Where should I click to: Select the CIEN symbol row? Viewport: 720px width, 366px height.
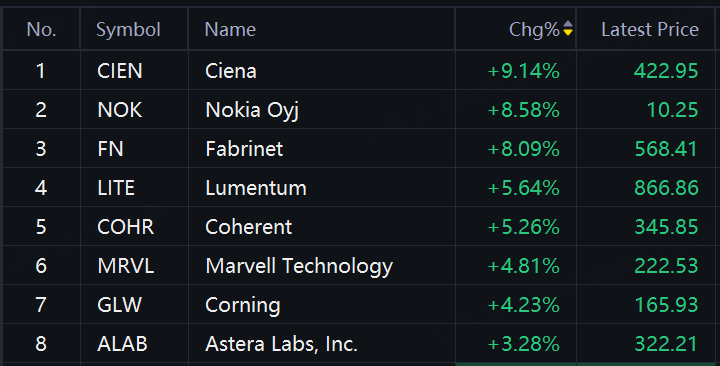(x=358, y=71)
